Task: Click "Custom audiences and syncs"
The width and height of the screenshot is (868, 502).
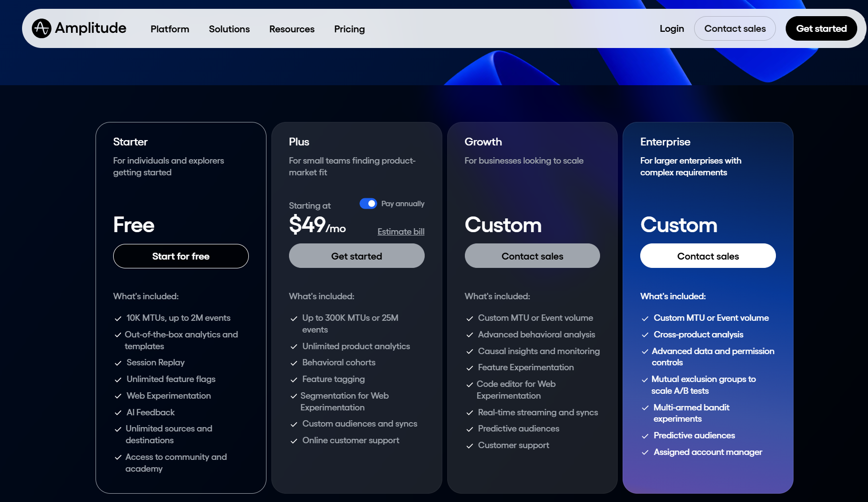Action: click(360, 424)
